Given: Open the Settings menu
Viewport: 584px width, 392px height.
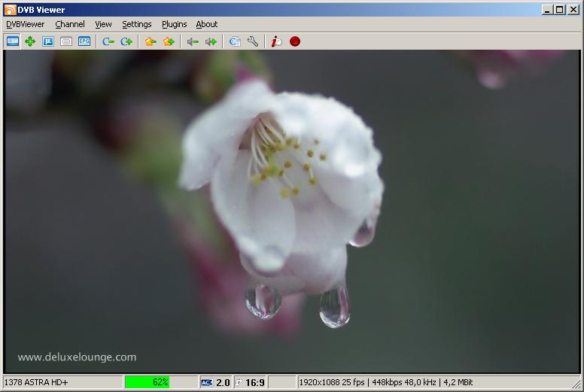Looking at the screenshot, I should [x=137, y=24].
